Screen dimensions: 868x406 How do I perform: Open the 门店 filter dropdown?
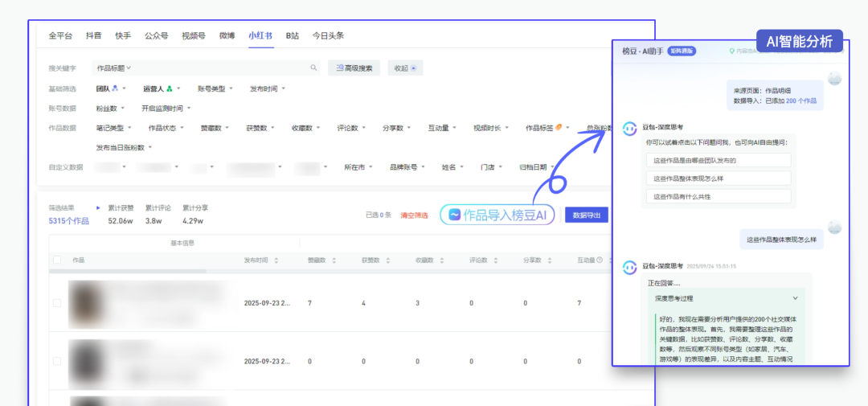pos(492,166)
